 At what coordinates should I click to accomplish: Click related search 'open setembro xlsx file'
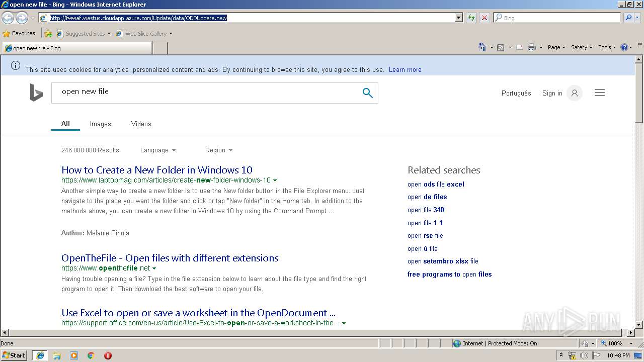click(x=443, y=261)
